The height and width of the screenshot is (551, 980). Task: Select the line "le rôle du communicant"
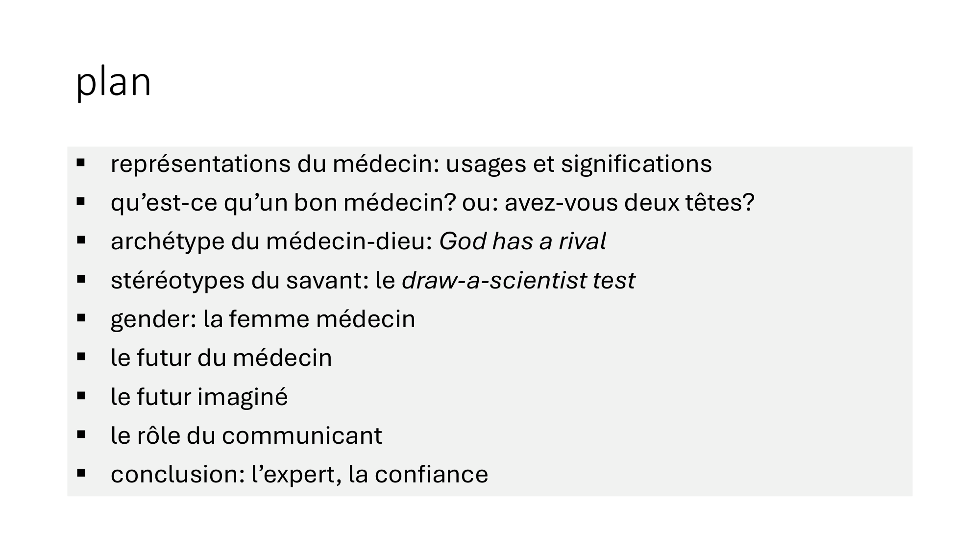246,435
